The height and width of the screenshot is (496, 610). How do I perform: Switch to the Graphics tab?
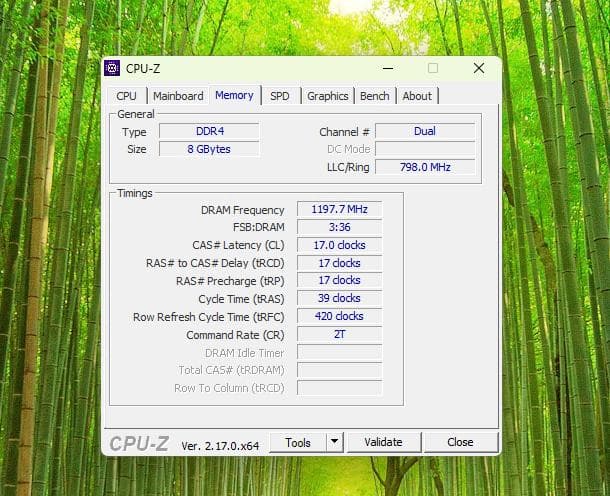328,96
